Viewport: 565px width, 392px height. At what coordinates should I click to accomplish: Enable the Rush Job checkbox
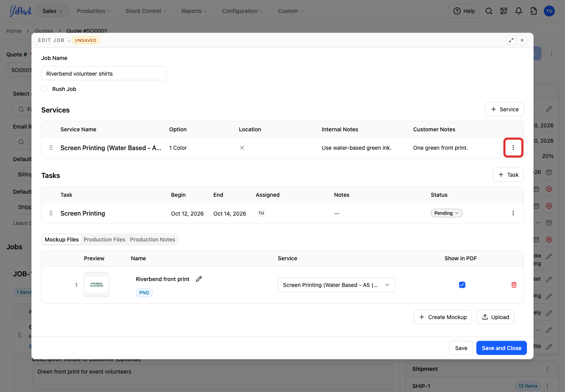tap(45, 89)
